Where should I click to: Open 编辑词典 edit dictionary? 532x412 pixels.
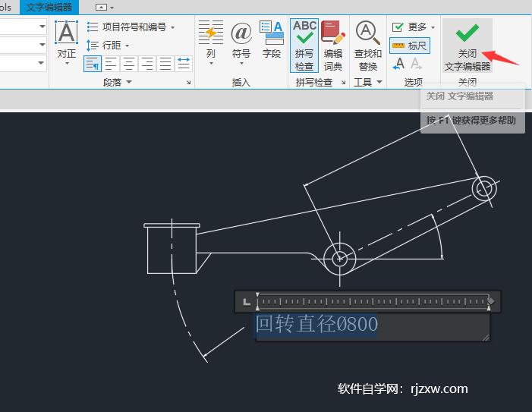pyautogui.click(x=333, y=45)
